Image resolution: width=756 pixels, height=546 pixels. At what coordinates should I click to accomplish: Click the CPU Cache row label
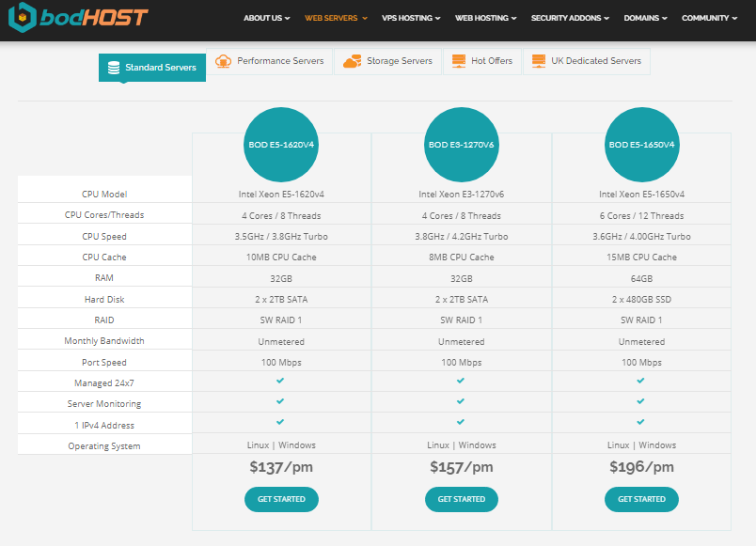(104, 257)
